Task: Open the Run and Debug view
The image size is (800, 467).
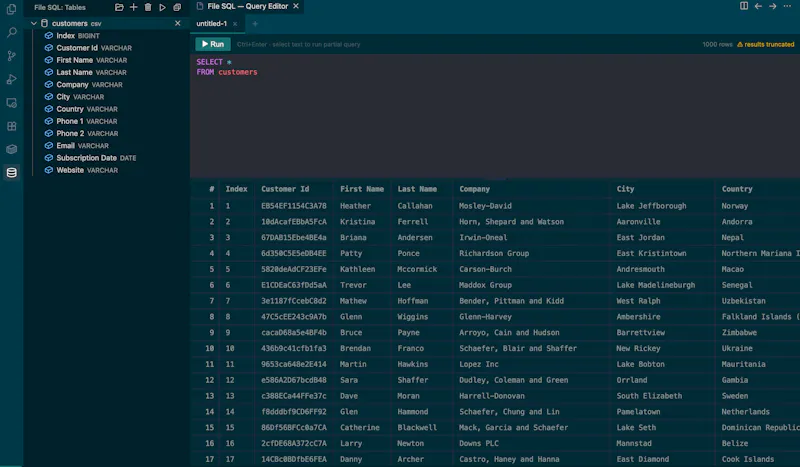Action: tap(11, 79)
